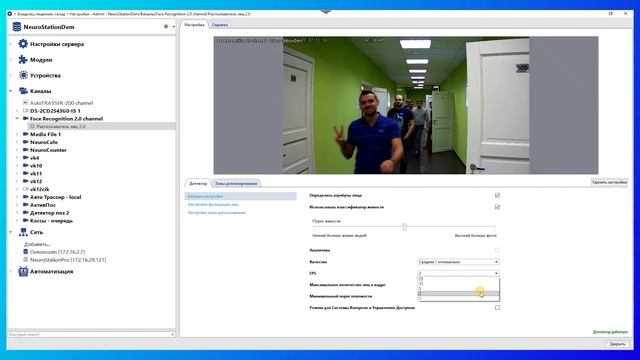Collapse the Каналы tree node
Image resolution: width=640 pixels, height=360 pixels.
click(x=11, y=91)
